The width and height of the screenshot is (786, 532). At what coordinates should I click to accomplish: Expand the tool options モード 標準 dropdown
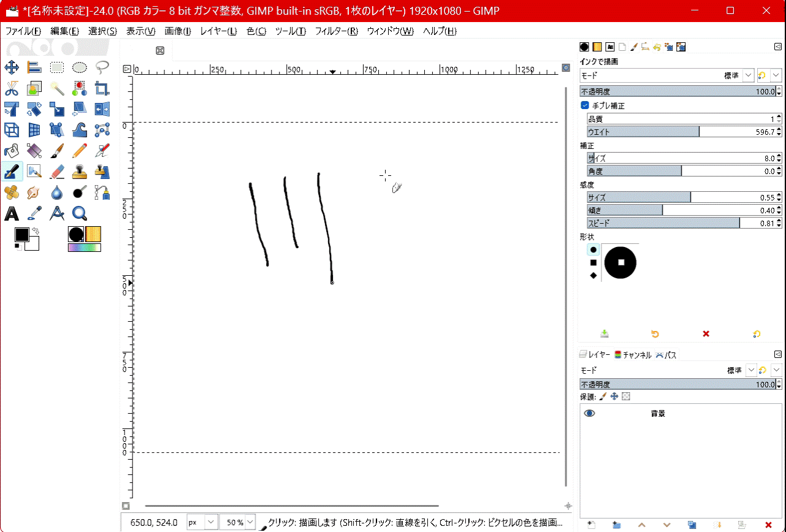[x=748, y=75]
